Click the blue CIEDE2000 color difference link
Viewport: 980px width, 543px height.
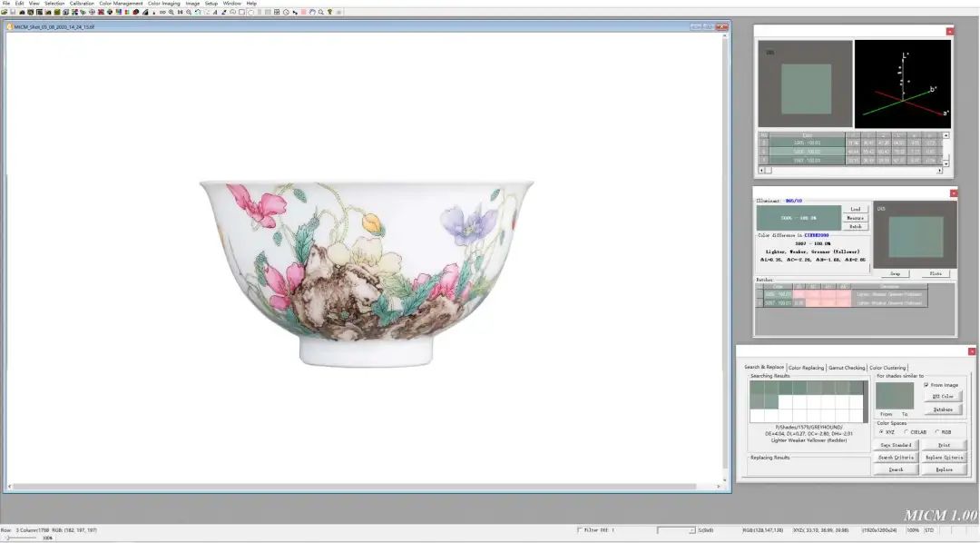pos(817,235)
